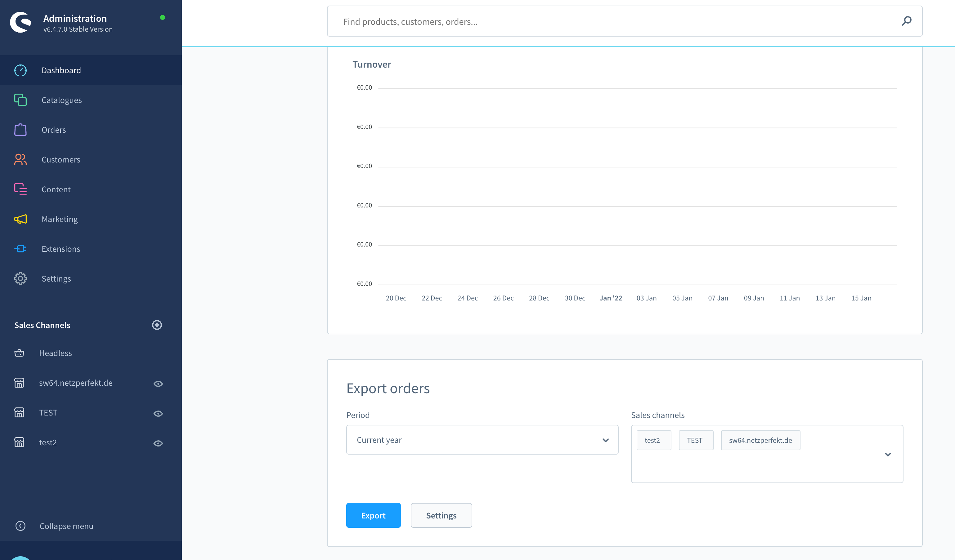The image size is (955, 560).
Task: Click the 15 Jan axis label
Action: (861, 298)
